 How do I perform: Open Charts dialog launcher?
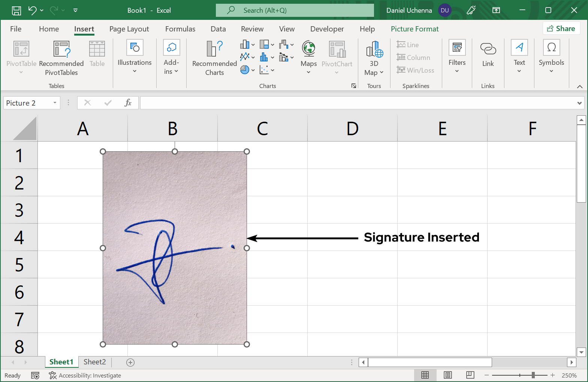point(354,86)
